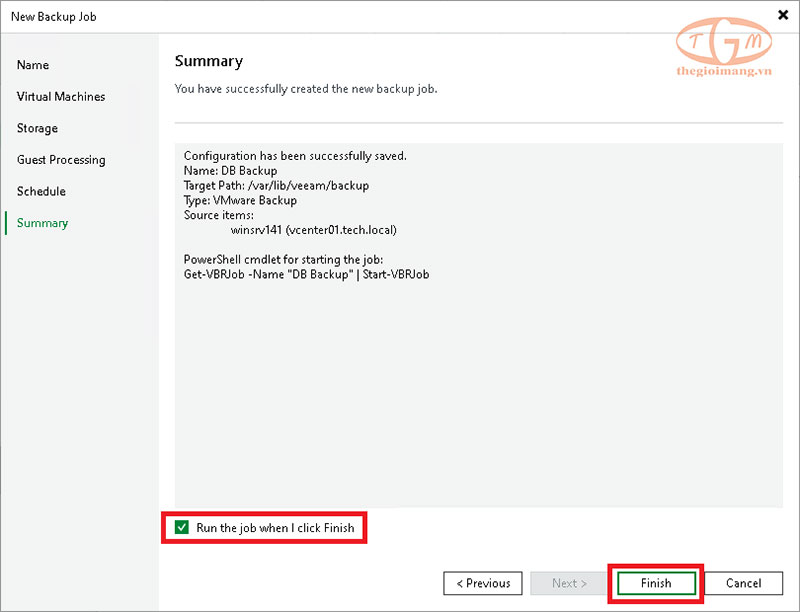Go back with the Previous button
Screen dimensions: 800x612
point(483,583)
